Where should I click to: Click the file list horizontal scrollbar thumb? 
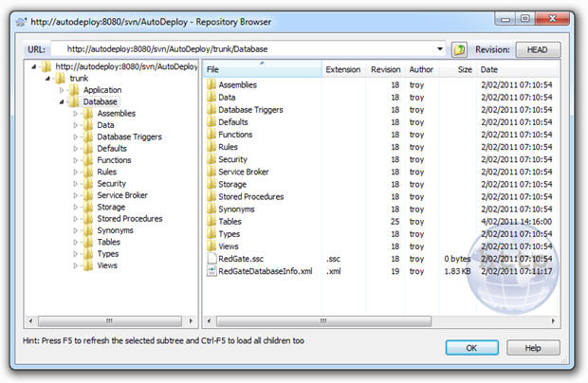tap(323, 321)
